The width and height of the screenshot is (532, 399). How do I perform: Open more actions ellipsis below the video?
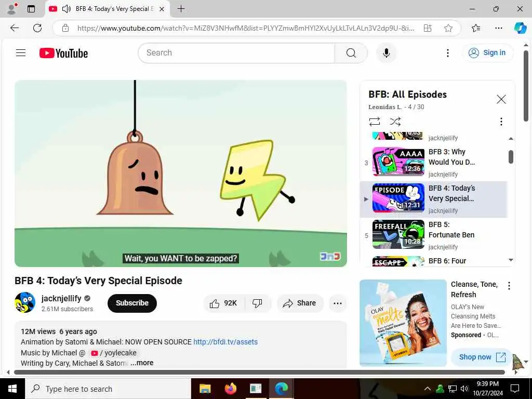pyautogui.click(x=337, y=303)
